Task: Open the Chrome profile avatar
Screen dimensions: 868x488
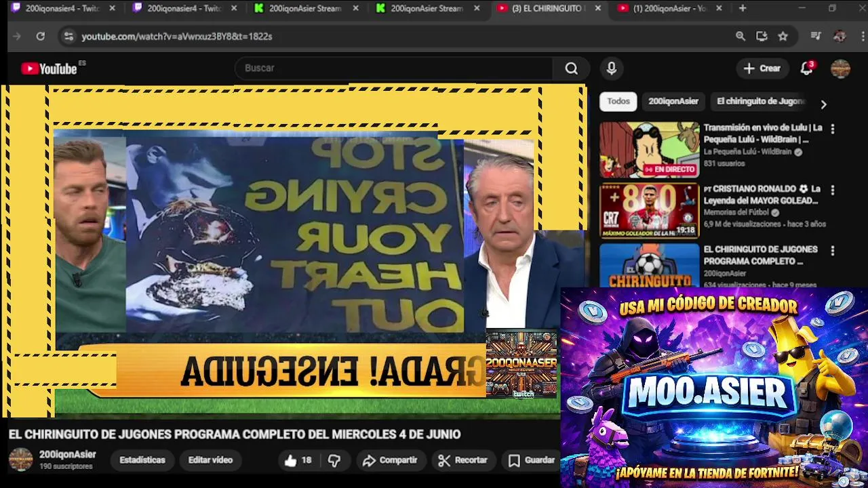Action: pos(840,37)
